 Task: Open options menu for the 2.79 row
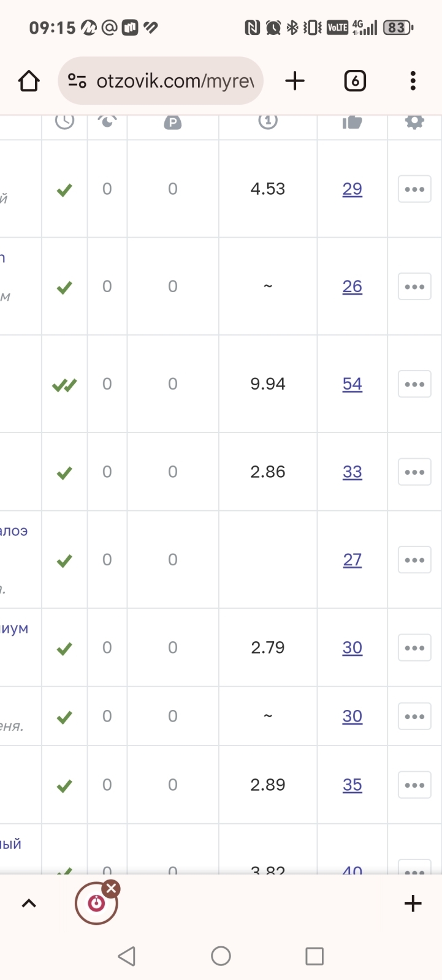coord(414,648)
